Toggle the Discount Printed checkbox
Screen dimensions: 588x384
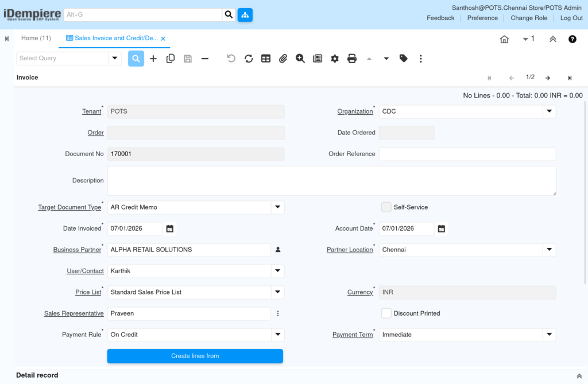(386, 313)
